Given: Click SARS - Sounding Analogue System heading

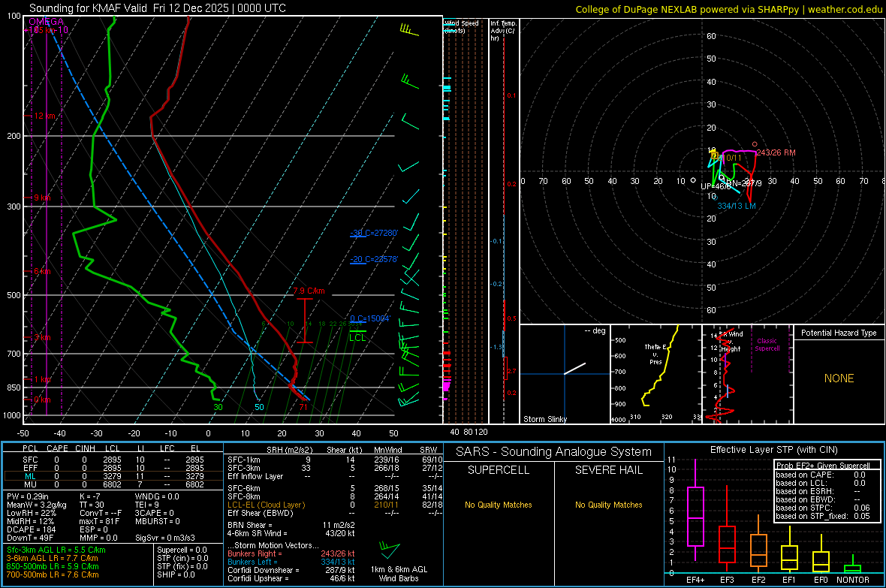Looking at the screenshot, I should (554, 452).
